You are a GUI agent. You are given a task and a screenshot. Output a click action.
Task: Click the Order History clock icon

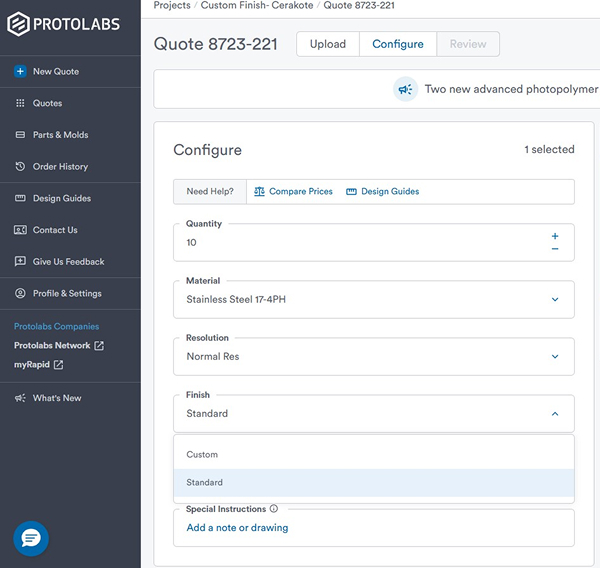20,166
